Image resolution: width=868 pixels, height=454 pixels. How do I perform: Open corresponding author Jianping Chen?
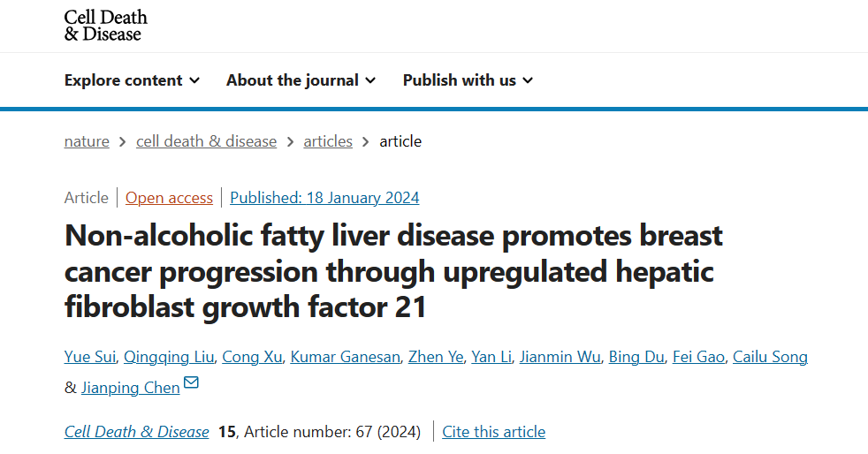130,388
